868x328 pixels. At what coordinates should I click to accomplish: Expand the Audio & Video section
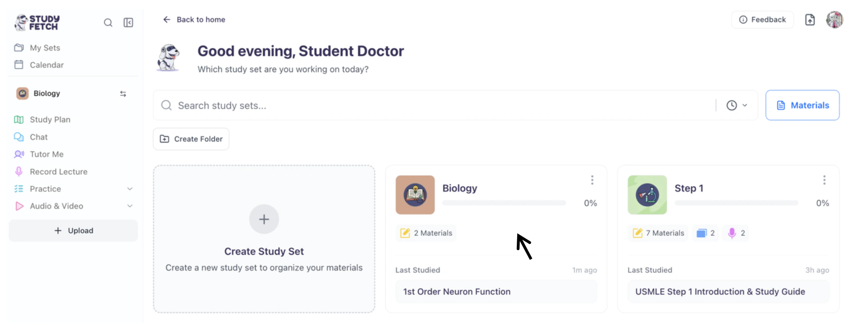click(x=130, y=206)
